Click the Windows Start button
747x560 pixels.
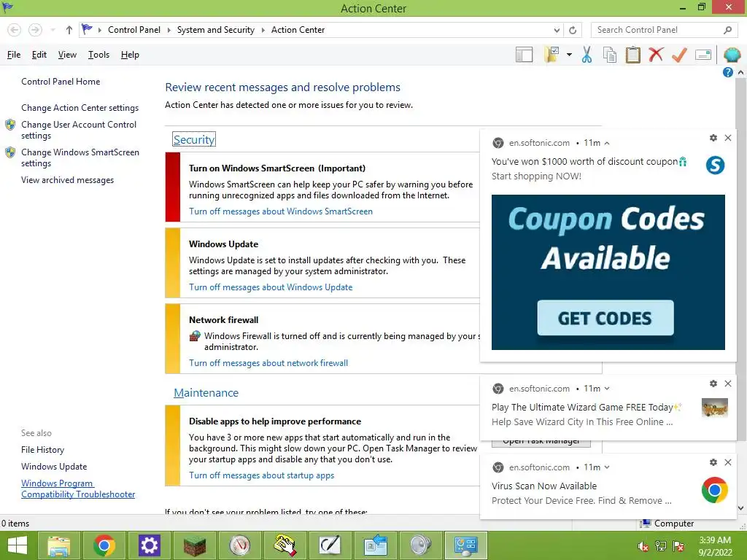(x=18, y=545)
